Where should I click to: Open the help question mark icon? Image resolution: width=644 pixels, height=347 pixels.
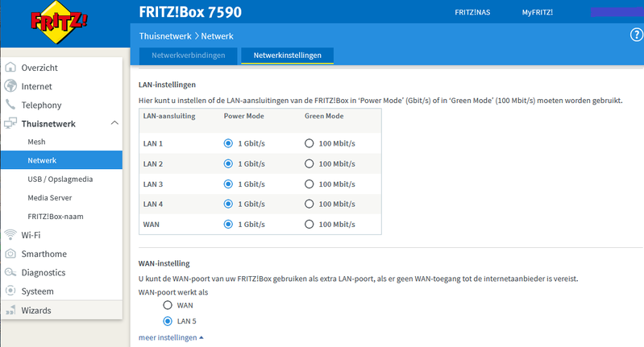[x=637, y=35]
